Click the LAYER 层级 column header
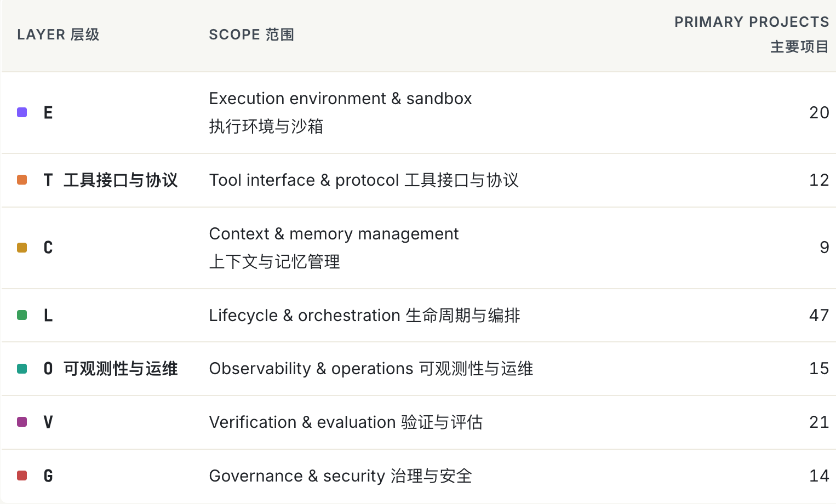This screenshot has height=504, width=836. coord(58,35)
